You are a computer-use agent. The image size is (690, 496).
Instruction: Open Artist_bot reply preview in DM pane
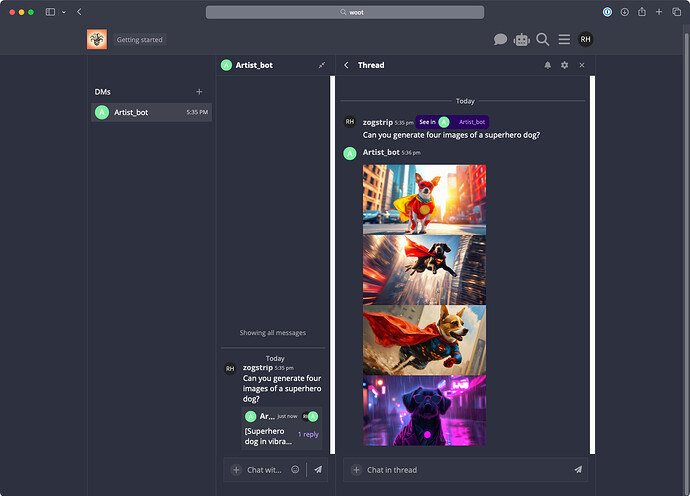click(282, 428)
